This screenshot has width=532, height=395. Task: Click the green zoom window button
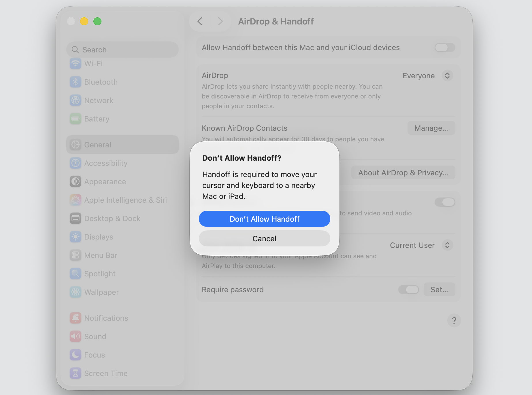(97, 21)
